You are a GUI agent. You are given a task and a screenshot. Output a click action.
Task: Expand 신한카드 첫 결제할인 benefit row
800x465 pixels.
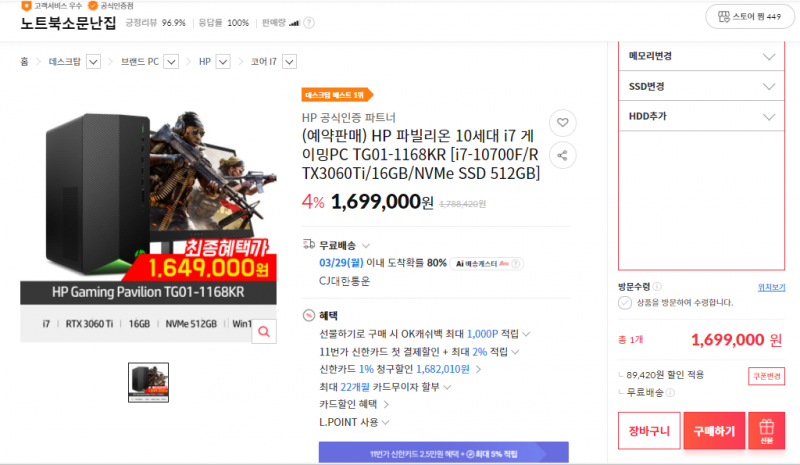tap(515, 352)
